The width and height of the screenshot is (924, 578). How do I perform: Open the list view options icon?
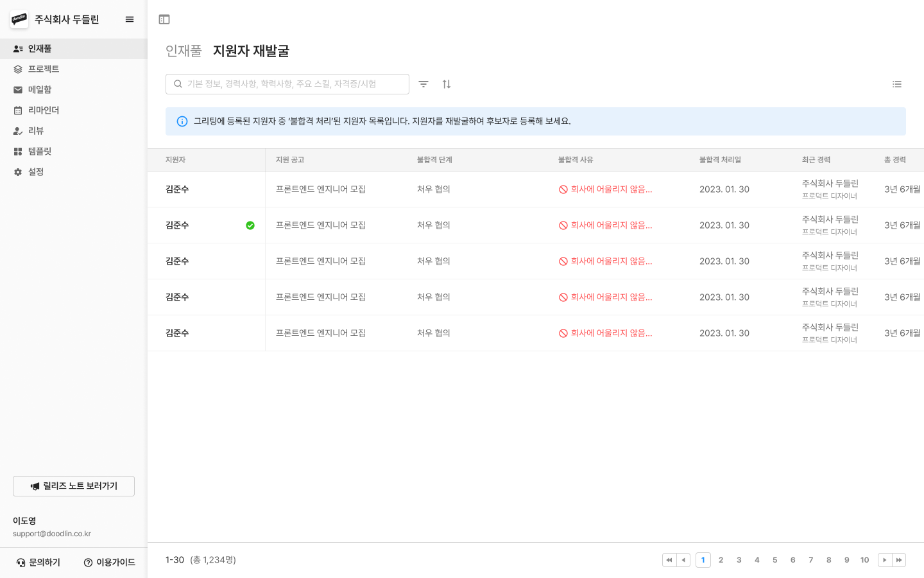pyautogui.click(x=897, y=84)
